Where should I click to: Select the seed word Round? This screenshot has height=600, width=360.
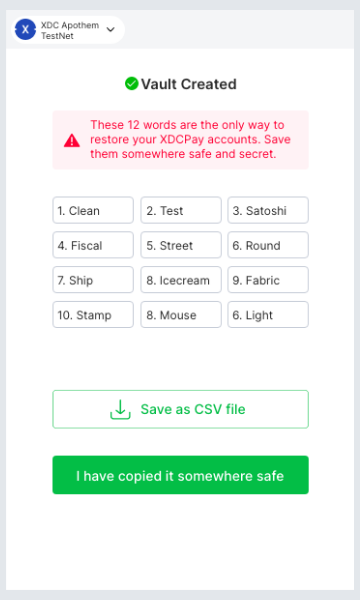click(268, 245)
